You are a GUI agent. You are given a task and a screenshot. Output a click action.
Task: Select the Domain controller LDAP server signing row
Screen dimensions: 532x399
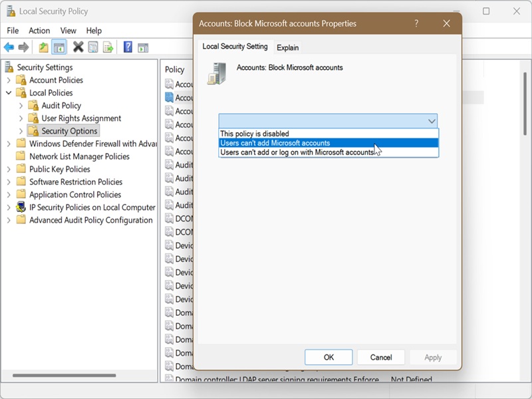[299, 379]
